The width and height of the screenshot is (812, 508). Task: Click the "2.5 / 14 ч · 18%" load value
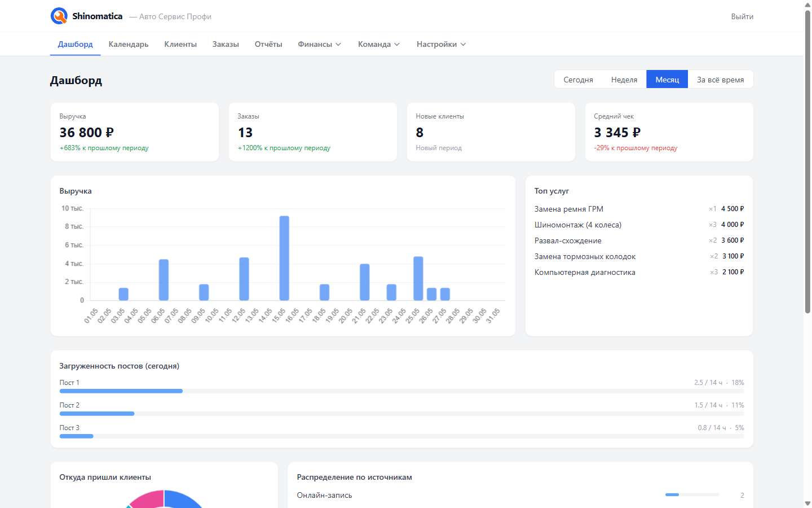[x=719, y=383]
